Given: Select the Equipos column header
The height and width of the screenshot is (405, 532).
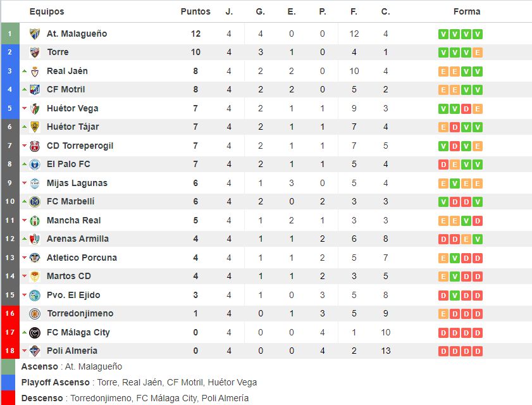Looking at the screenshot, I should point(47,11).
